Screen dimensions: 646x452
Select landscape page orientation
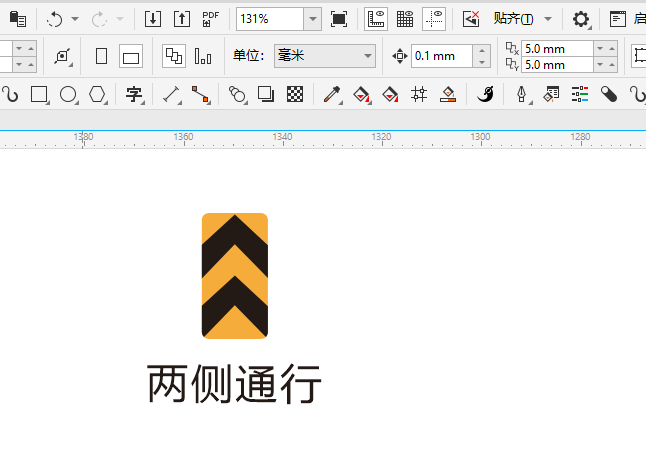click(x=131, y=56)
